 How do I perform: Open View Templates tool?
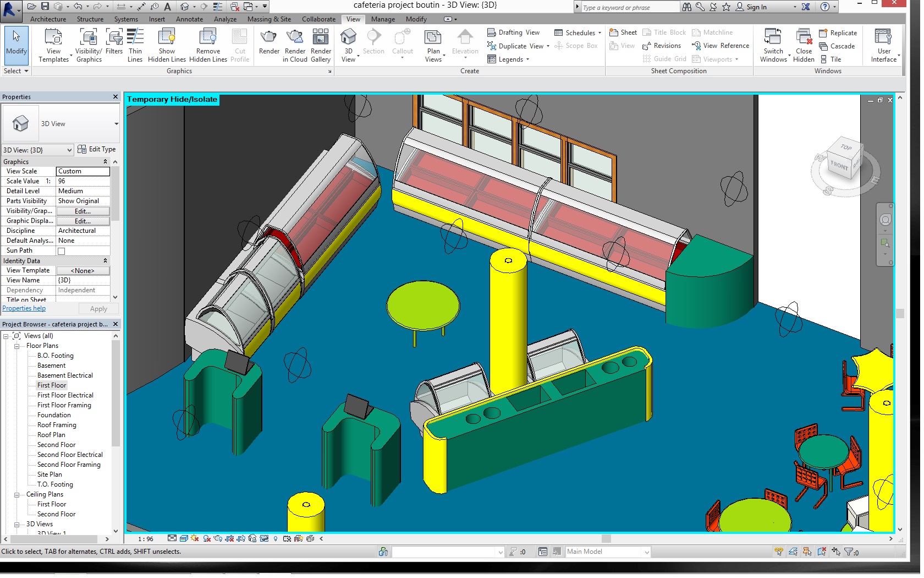pos(53,45)
